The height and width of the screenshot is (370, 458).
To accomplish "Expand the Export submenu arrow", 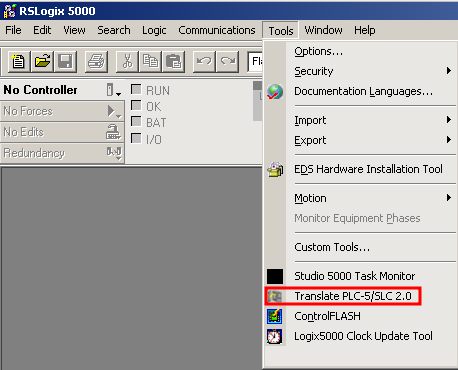I will pos(449,140).
